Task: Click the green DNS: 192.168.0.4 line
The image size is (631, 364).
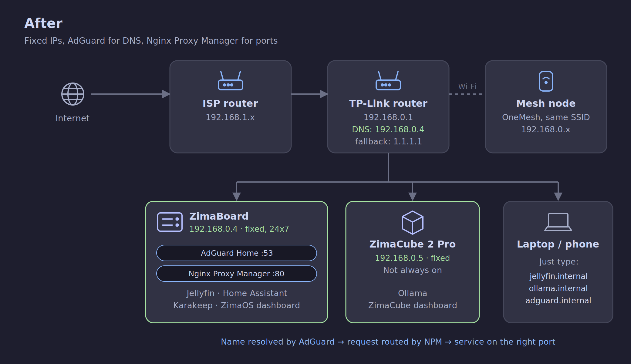Action: point(388,130)
